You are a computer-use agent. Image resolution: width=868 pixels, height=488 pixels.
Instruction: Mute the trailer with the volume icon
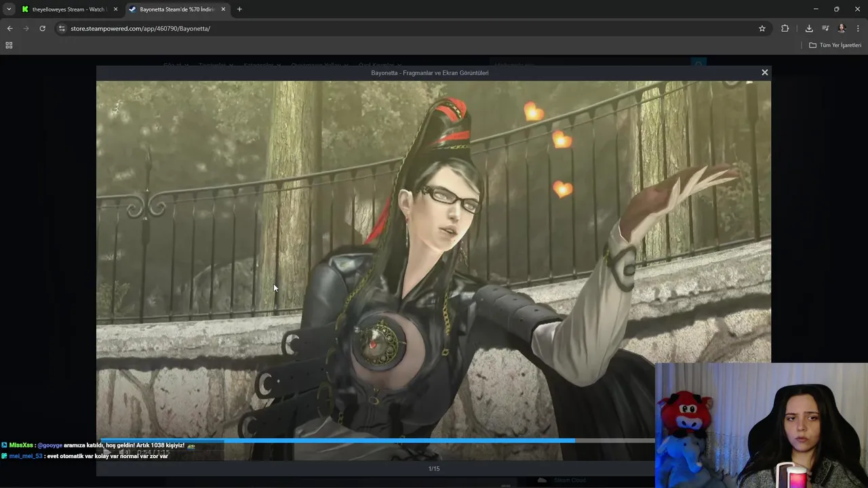pyautogui.click(x=125, y=452)
